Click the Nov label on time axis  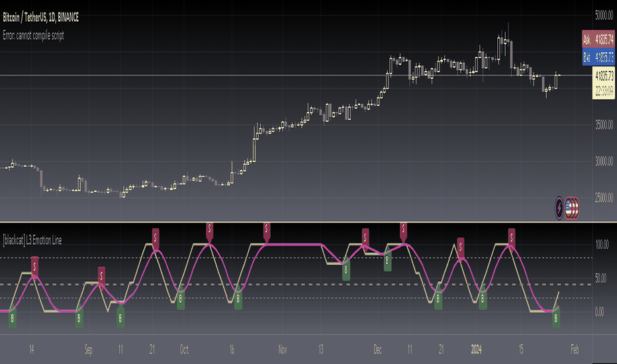pyautogui.click(x=283, y=349)
